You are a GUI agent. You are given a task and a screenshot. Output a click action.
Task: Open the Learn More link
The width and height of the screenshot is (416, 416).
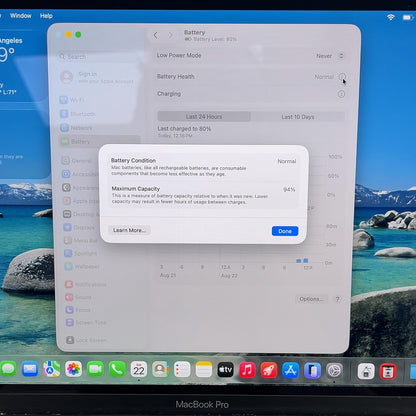pos(129,230)
